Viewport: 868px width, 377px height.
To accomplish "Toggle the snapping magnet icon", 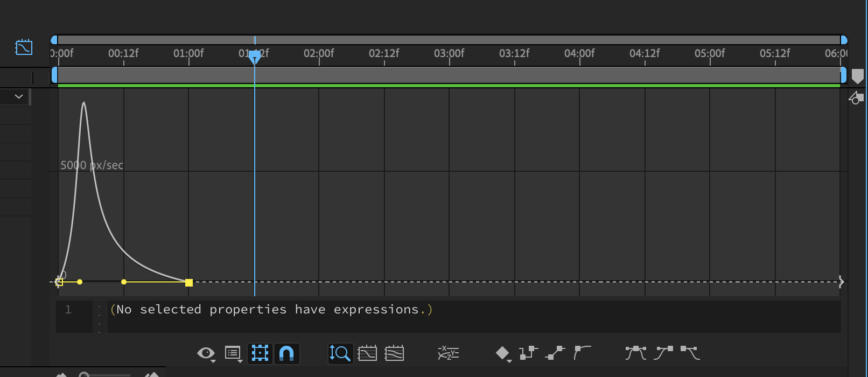I will tap(286, 353).
